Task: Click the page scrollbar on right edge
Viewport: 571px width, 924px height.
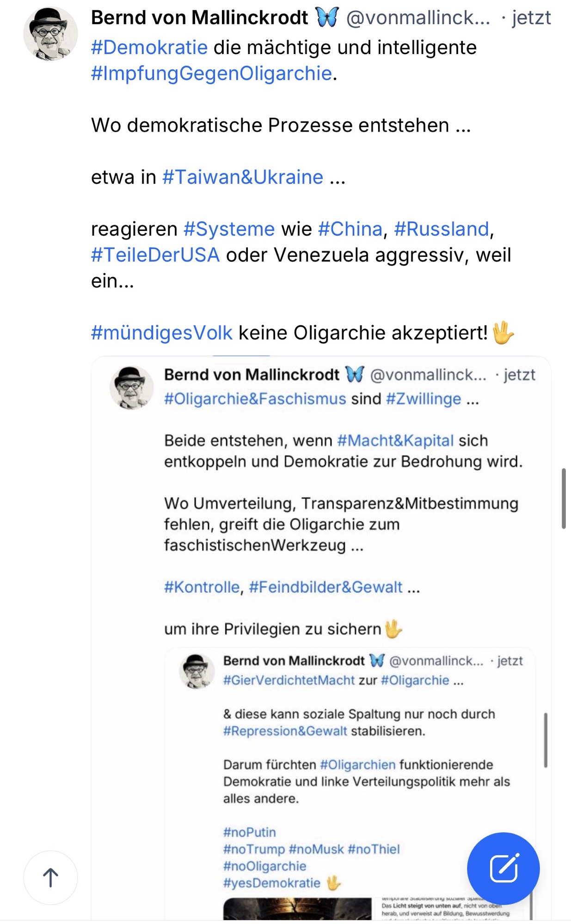Action: point(563,498)
